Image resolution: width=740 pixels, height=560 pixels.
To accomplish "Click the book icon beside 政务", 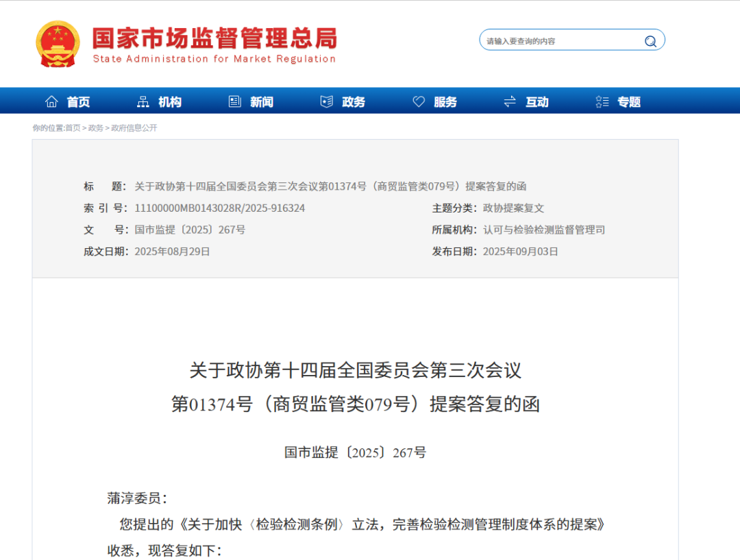I will tap(327, 101).
